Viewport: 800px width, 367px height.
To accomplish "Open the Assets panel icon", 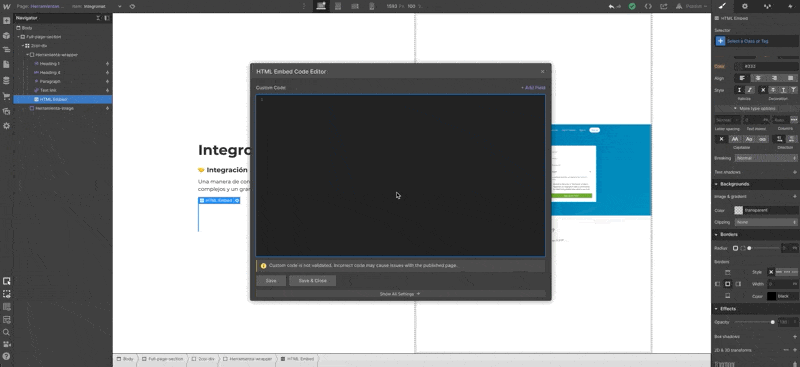I will pyautogui.click(x=6, y=111).
